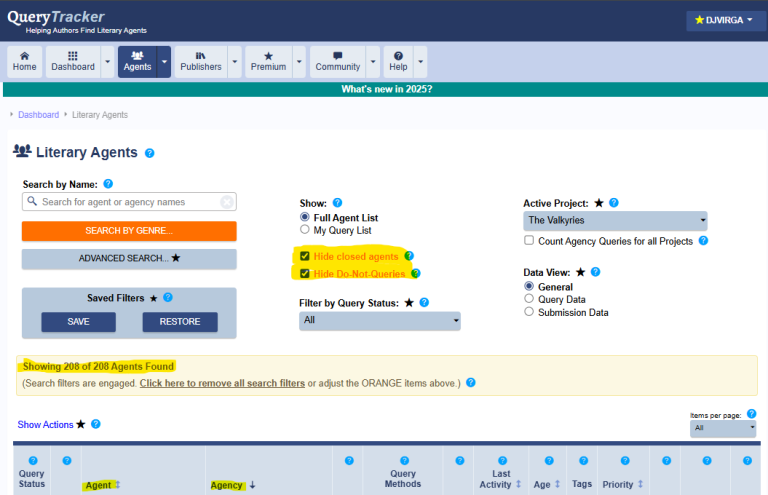Check Count Agency Queries for all Projects

(529, 240)
